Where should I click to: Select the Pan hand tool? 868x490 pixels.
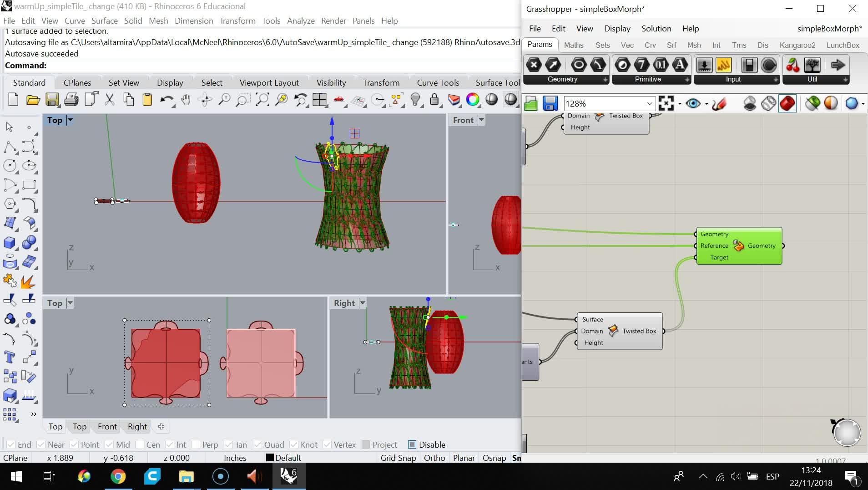[x=186, y=100]
